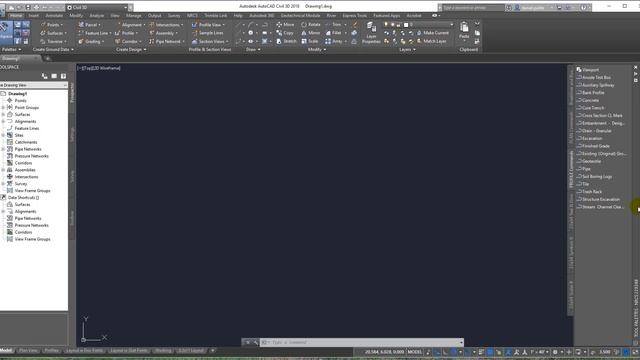This screenshot has width=640, height=360.
Task: Open the Express Tools ribbon tab
Action: coord(354,16)
